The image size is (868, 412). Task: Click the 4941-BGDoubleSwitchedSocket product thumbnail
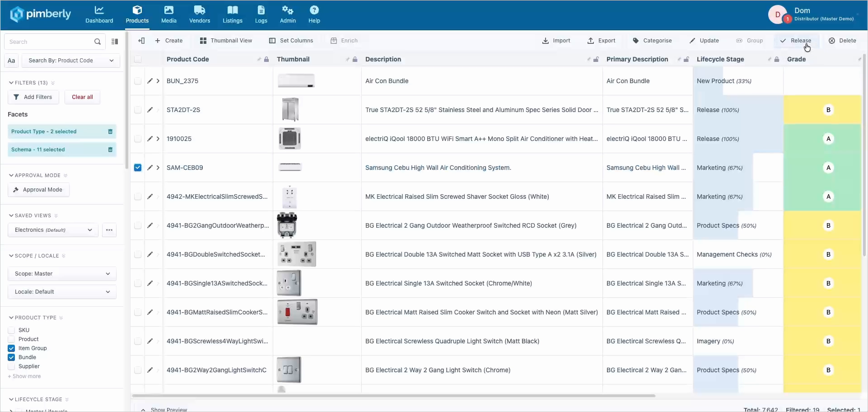(x=296, y=254)
